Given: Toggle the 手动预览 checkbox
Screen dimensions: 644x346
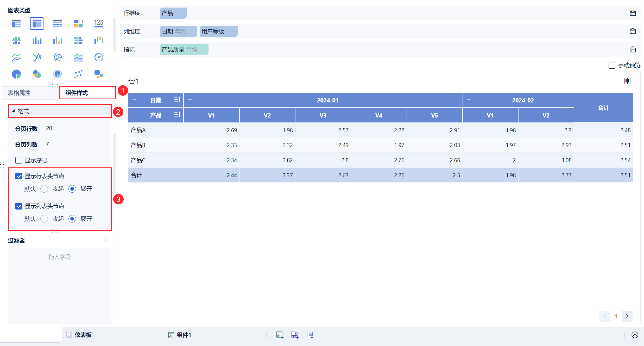Looking at the screenshot, I should point(612,65).
